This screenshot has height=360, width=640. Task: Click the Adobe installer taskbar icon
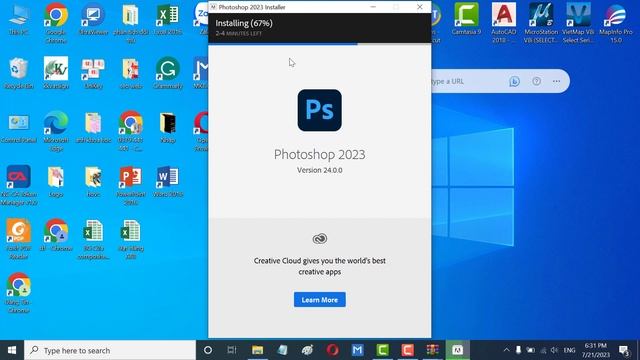[x=458, y=350]
